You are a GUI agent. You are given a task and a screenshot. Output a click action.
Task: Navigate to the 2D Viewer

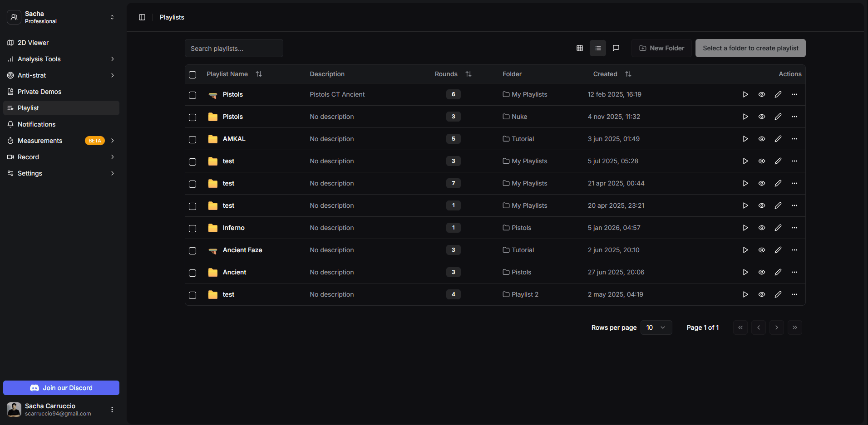(33, 42)
